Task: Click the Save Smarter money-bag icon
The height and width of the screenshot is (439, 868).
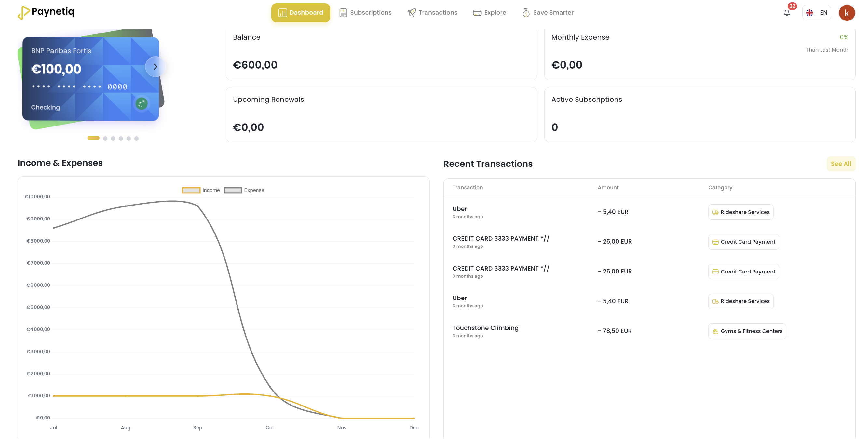Action: click(526, 12)
